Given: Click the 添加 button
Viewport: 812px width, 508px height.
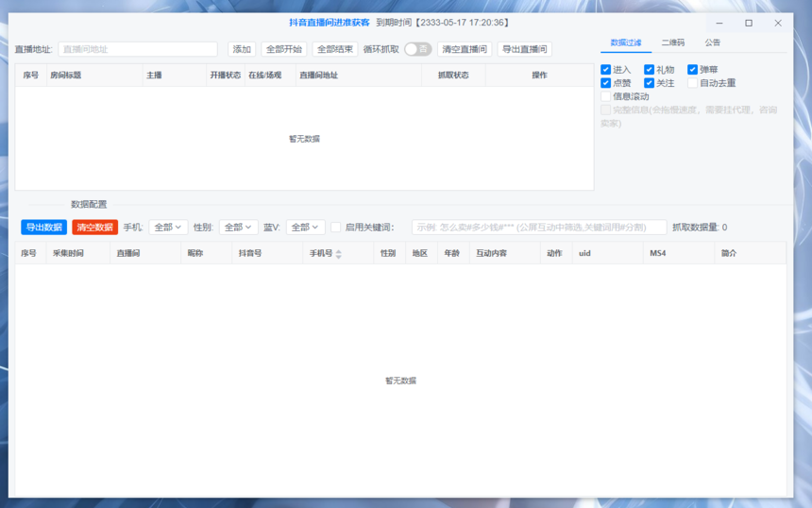Looking at the screenshot, I should coord(242,49).
